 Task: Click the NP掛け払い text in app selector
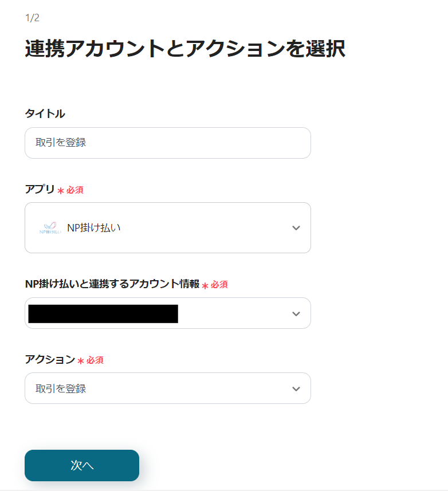click(x=94, y=227)
